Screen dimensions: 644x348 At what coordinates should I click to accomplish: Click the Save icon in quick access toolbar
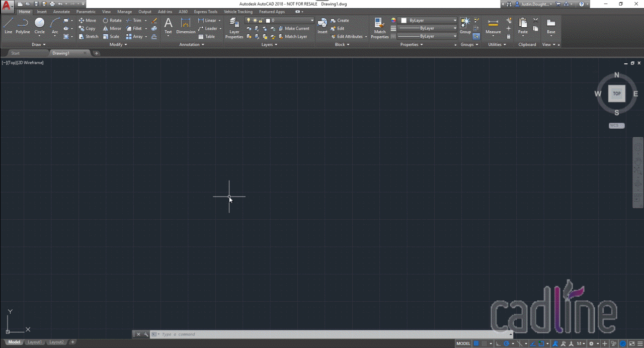pos(36,4)
